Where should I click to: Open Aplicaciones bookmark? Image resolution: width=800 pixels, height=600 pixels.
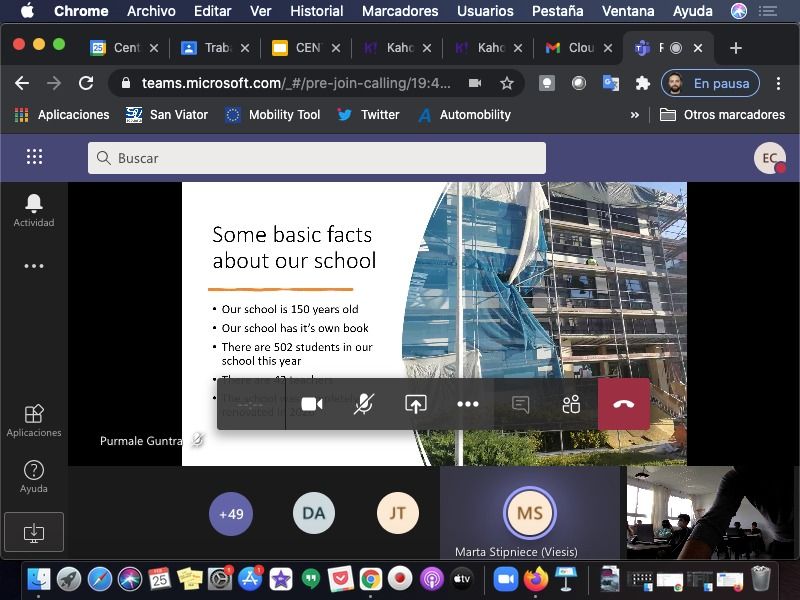pos(62,115)
